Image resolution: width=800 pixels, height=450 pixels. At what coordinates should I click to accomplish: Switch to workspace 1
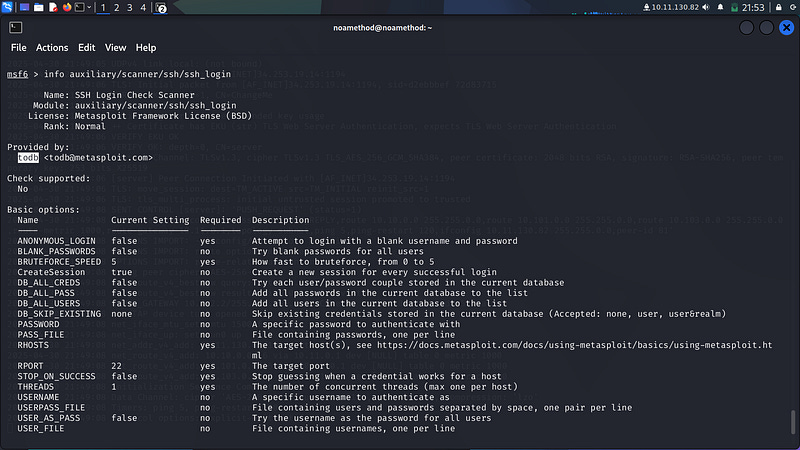click(x=103, y=8)
